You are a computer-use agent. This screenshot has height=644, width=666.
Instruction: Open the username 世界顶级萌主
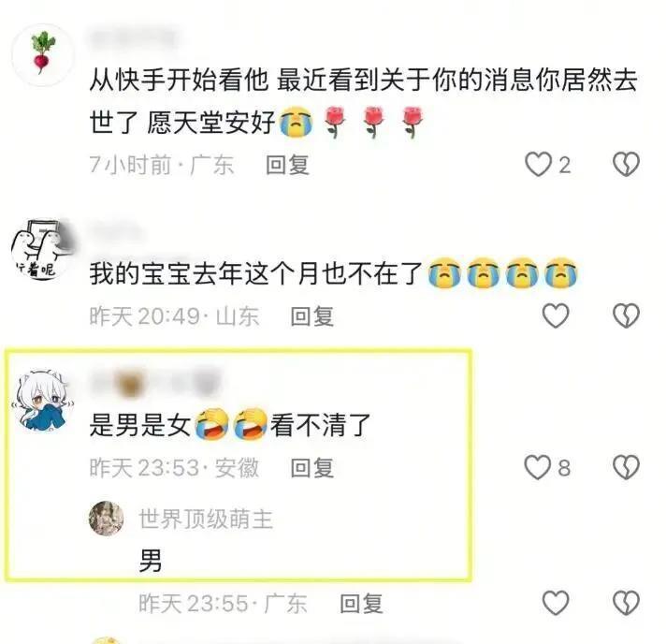click(206, 520)
